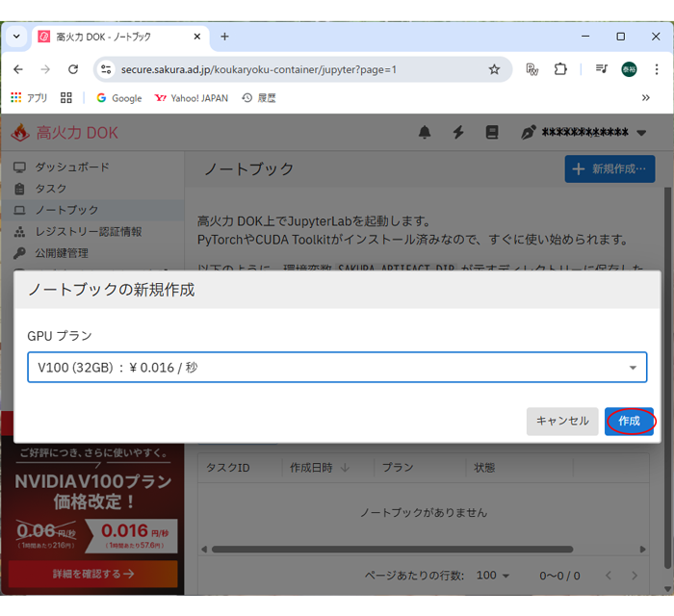Click the 作成 button in the dialog
The image size is (674, 616).
pos(629,421)
